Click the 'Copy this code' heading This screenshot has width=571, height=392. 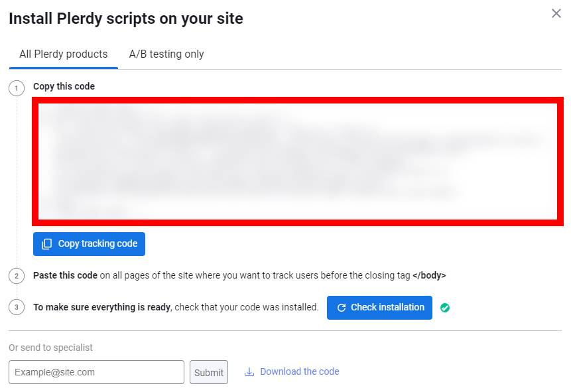(x=64, y=86)
